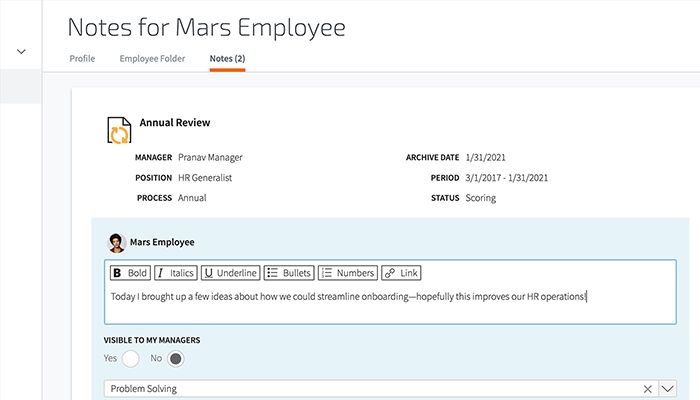Select Yes for visible to my managers
The width and height of the screenshot is (700, 400).
(130, 358)
